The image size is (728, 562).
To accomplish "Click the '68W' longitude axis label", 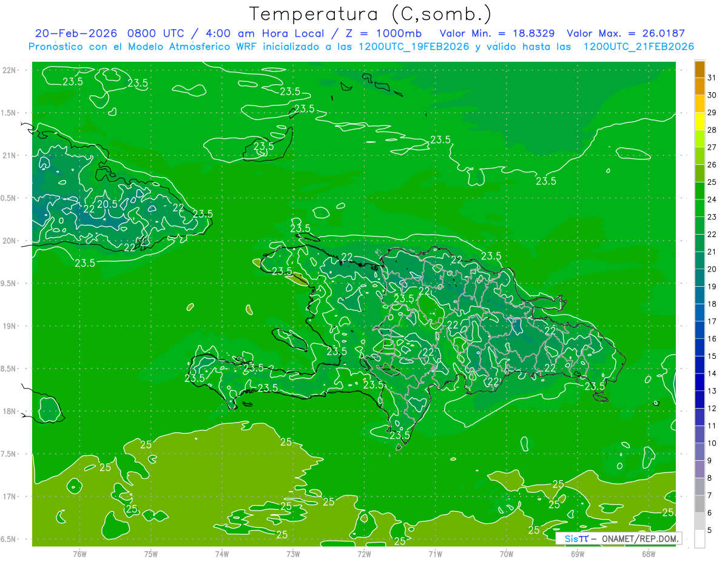I will 649,554.
